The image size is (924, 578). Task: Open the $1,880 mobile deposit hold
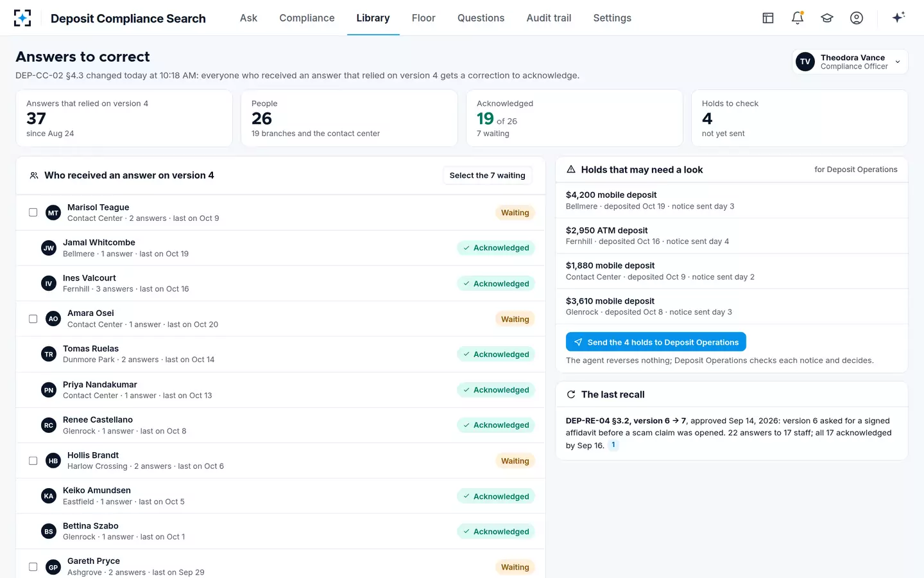tap(732, 271)
